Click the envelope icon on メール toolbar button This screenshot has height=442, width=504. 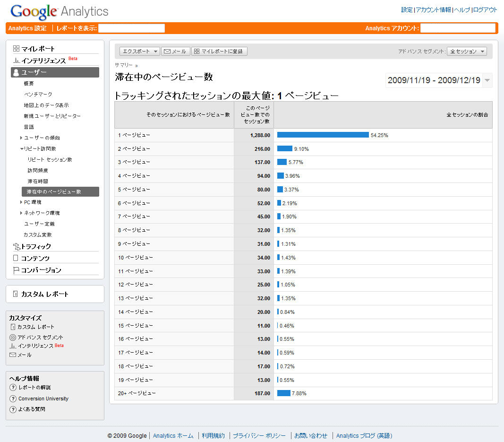pyautogui.click(x=167, y=52)
